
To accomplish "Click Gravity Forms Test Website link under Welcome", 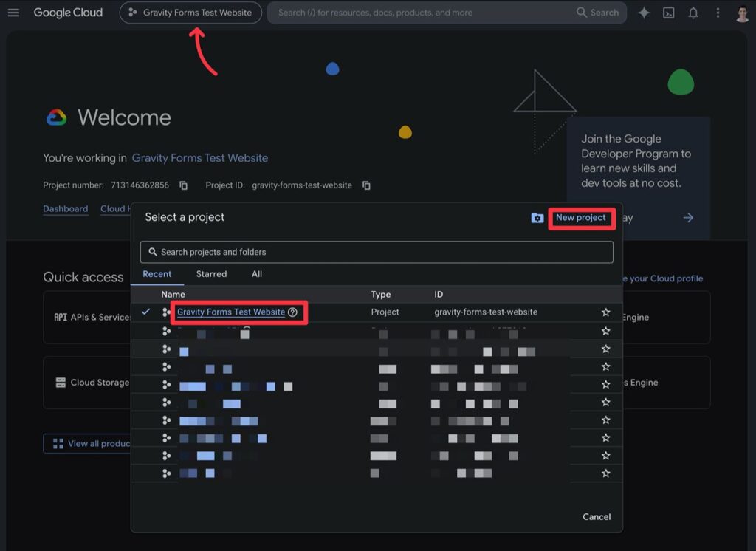I will [x=199, y=158].
